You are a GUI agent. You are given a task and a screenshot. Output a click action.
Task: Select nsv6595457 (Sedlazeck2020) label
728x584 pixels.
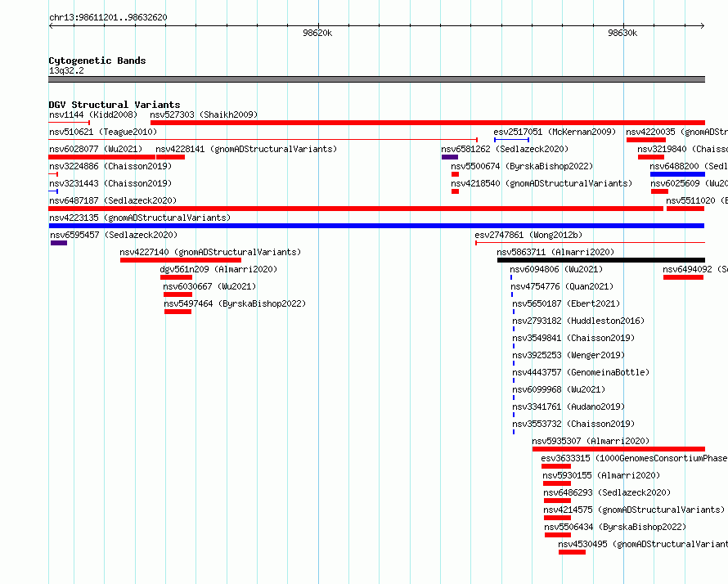click(114, 235)
